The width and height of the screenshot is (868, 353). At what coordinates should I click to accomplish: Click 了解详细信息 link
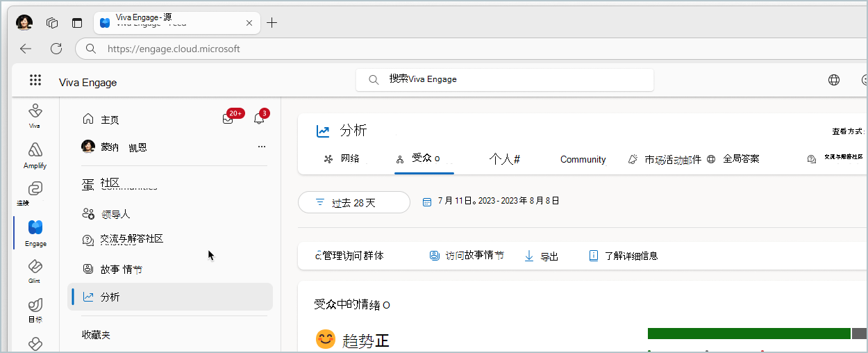pyautogui.click(x=624, y=256)
